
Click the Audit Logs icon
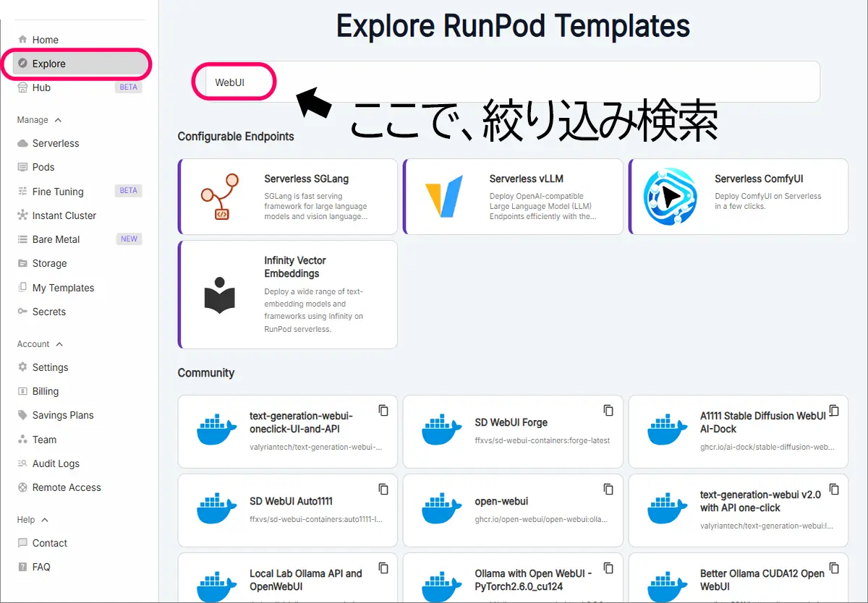point(22,463)
